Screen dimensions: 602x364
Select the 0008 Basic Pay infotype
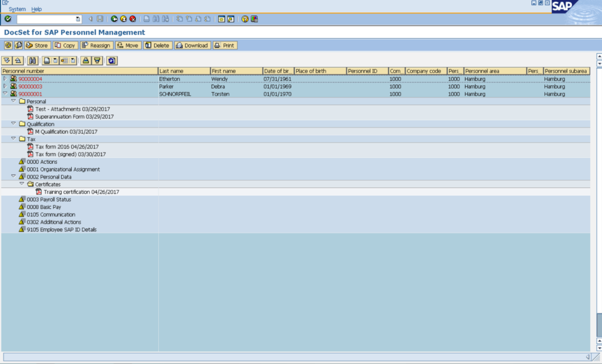tap(44, 207)
